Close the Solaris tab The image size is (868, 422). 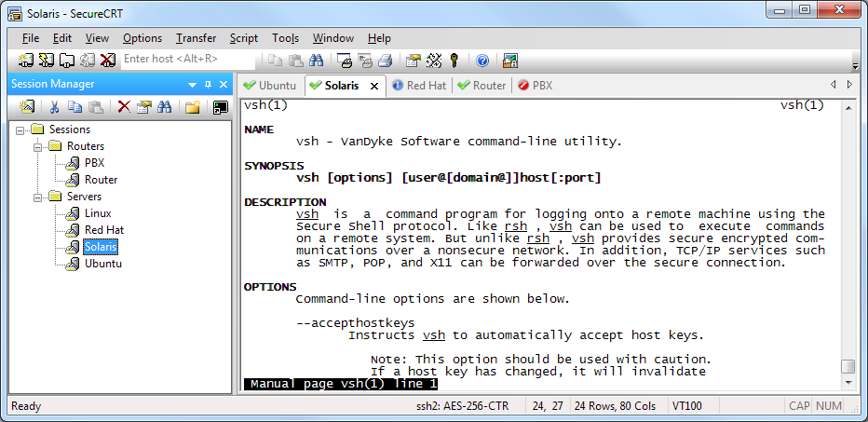point(374,86)
